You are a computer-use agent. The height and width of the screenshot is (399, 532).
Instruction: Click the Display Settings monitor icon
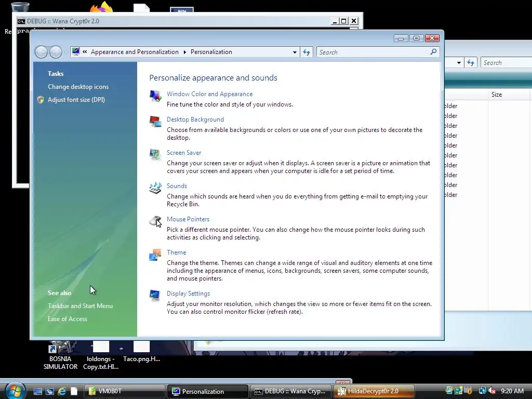(x=155, y=296)
